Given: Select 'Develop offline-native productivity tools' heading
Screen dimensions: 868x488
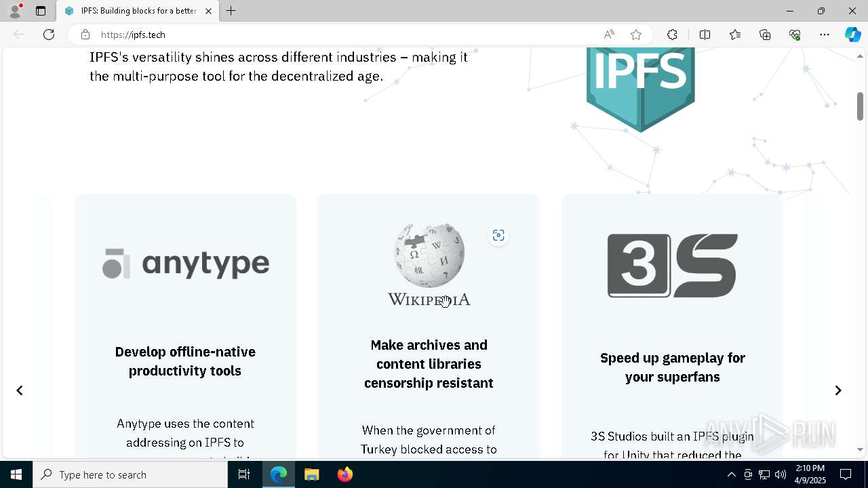Looking at the screenshot, I should point(185,361).
